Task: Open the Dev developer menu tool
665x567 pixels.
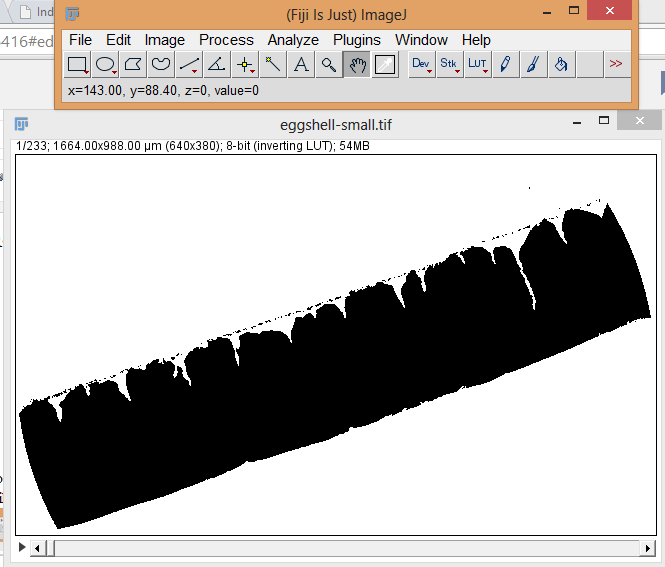Action: pos(422,64)
